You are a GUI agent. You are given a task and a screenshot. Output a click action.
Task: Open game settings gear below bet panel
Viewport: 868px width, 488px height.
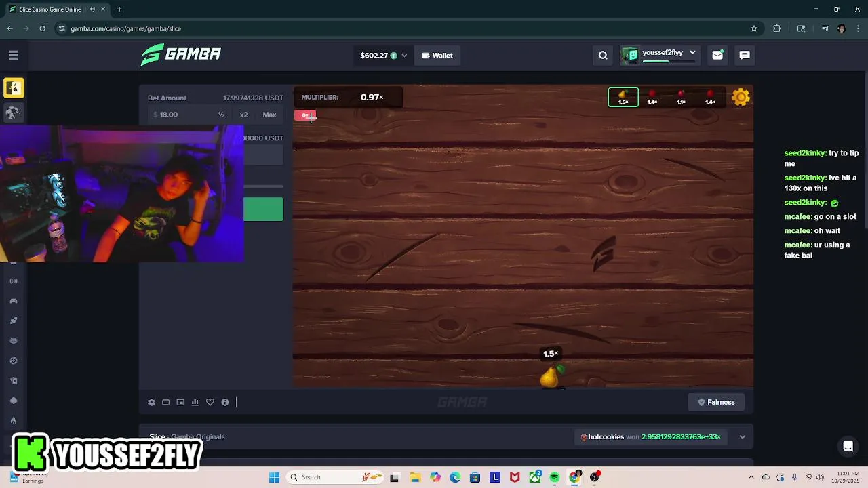tap(151, 402)
